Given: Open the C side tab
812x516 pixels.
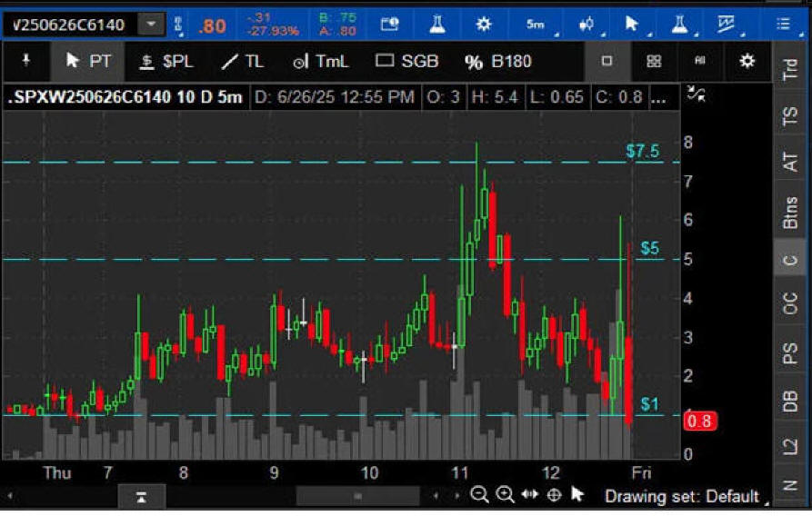Looking at the screenshot, I should 790,259.
